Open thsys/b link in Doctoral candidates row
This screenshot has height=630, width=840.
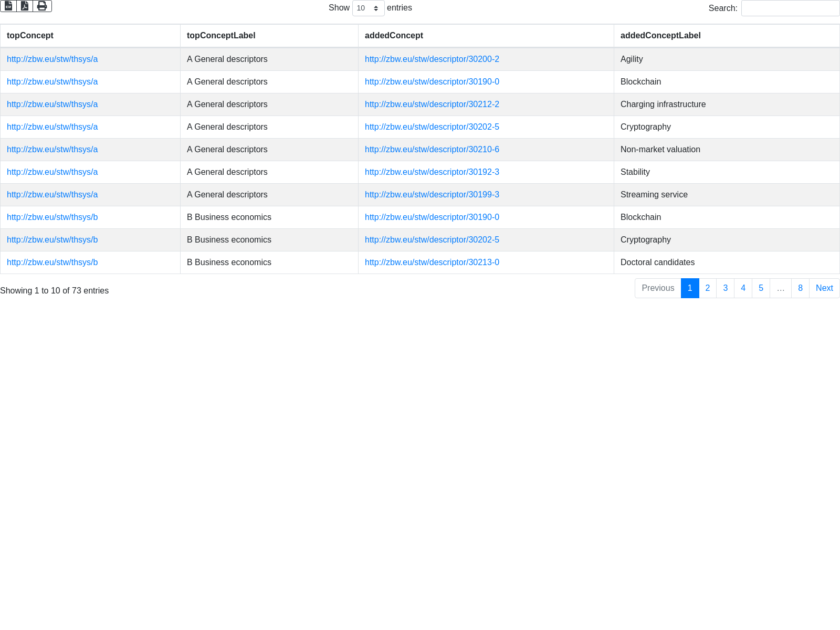(52, 262)
